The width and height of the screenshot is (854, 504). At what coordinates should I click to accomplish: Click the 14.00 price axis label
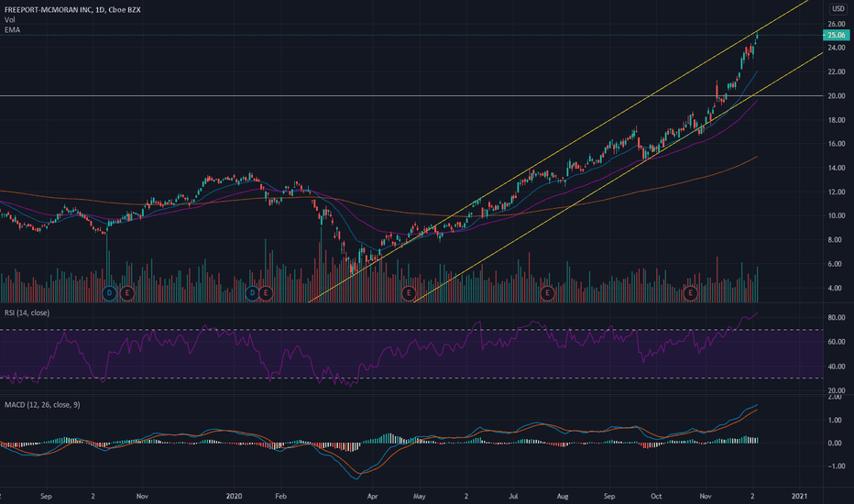(x=837, y=168)
